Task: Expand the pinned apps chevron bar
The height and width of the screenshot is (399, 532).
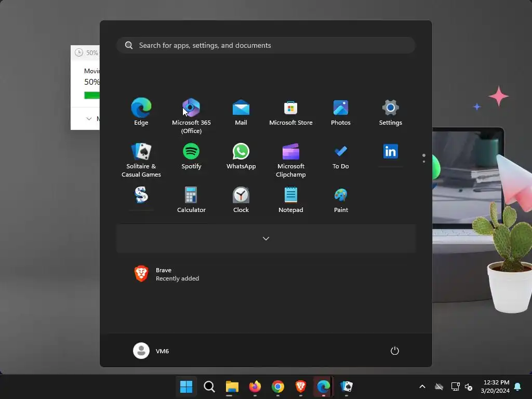Action: click(x=266, y=238)
